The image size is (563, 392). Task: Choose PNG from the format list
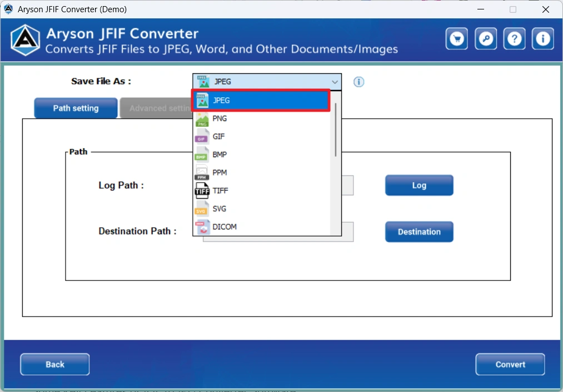coord(261,118)
